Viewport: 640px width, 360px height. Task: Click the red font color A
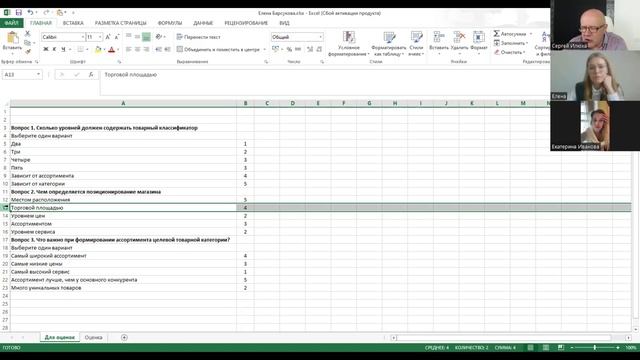coord(111,49)
